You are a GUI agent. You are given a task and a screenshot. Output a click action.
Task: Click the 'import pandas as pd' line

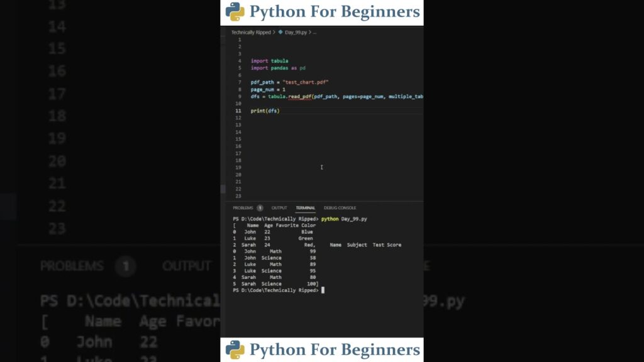click(x=278, y=68)
